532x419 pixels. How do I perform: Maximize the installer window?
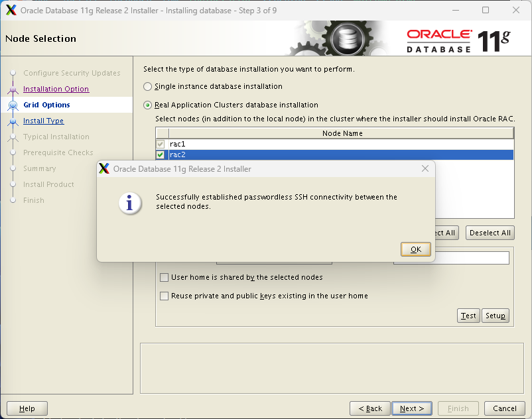click(486, 10)
